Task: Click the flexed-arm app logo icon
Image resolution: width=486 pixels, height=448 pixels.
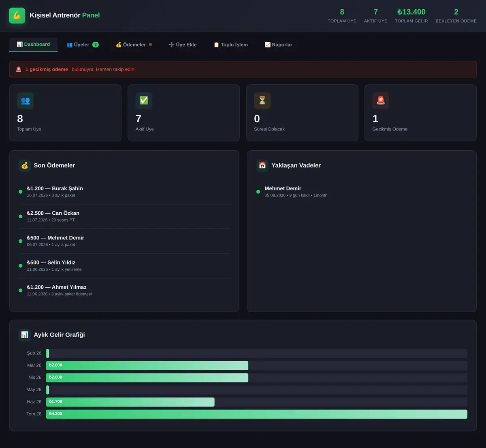Action: 17,15
